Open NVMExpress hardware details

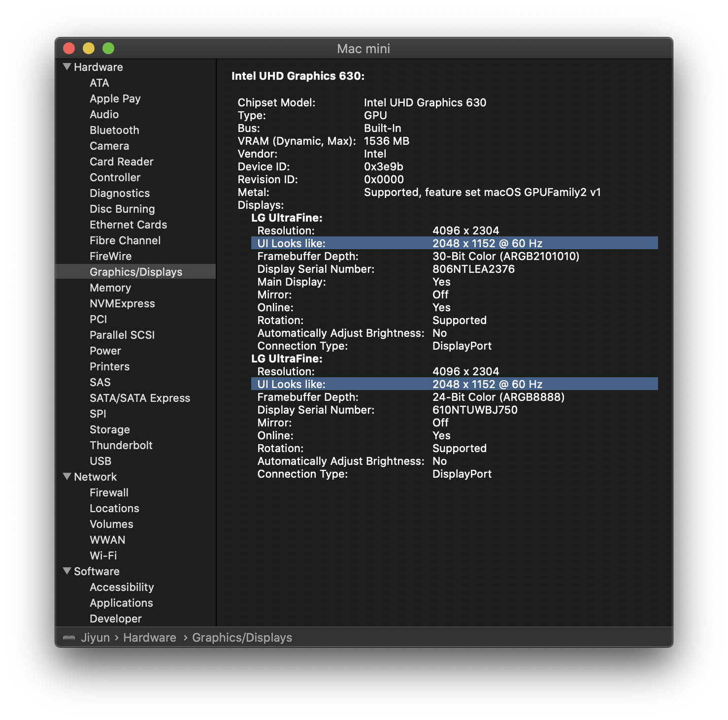pyautogui.click(x=122, y=303)
